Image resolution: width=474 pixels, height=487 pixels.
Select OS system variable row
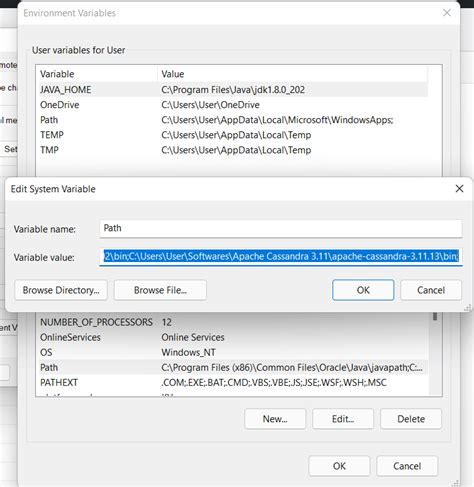(x=233, y=352)
